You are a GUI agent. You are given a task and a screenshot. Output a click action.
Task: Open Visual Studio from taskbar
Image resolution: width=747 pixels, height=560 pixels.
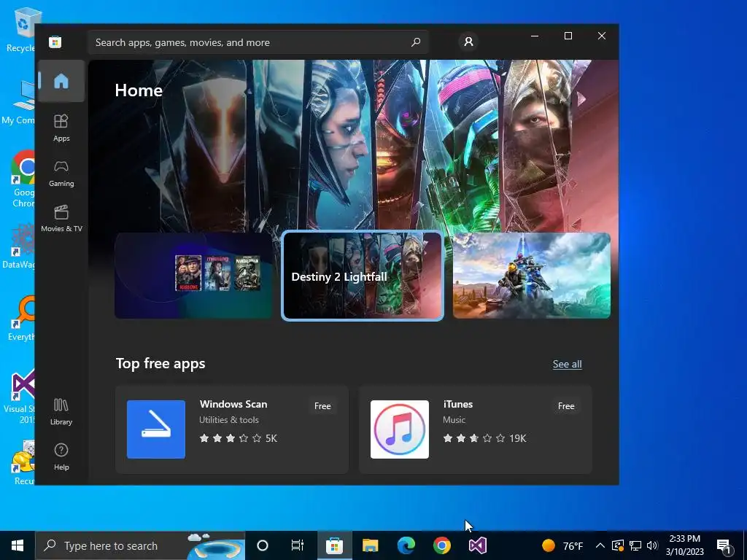(477, 545)
